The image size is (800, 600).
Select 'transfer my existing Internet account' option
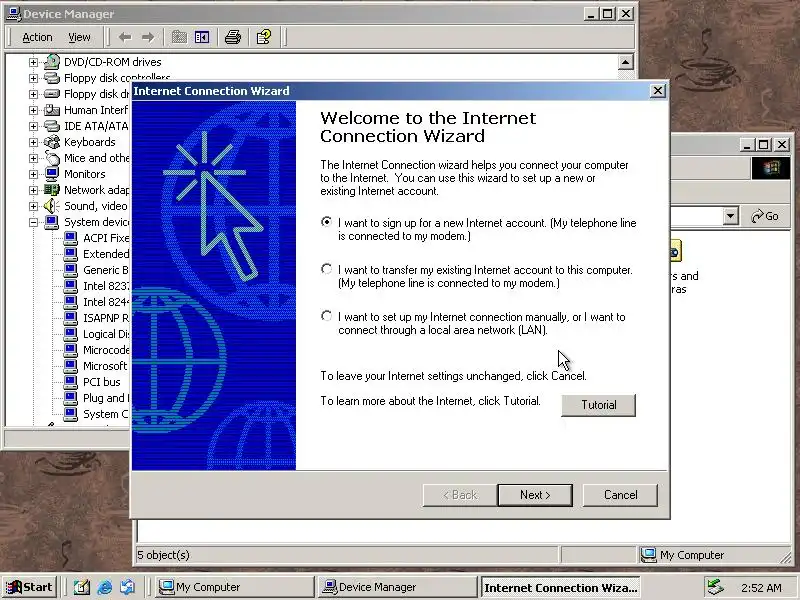(327, 269)
